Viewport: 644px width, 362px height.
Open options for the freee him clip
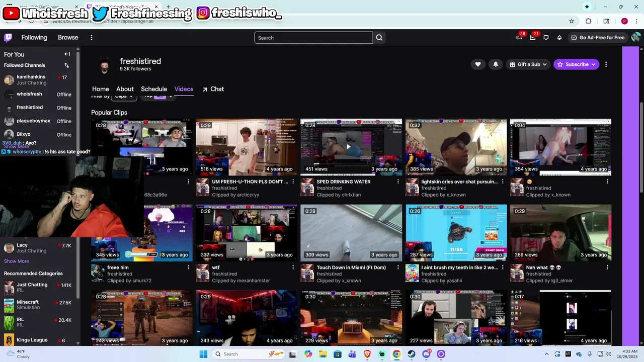pos(189,267)
